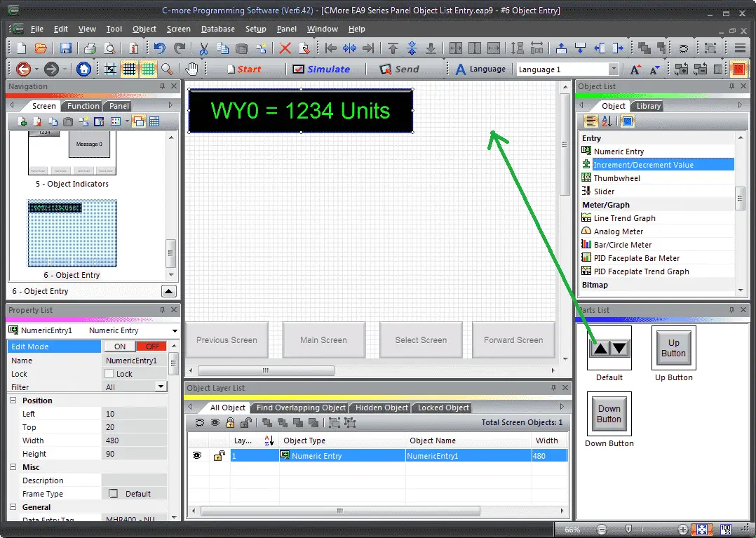Align objects to the left edge

331,48
